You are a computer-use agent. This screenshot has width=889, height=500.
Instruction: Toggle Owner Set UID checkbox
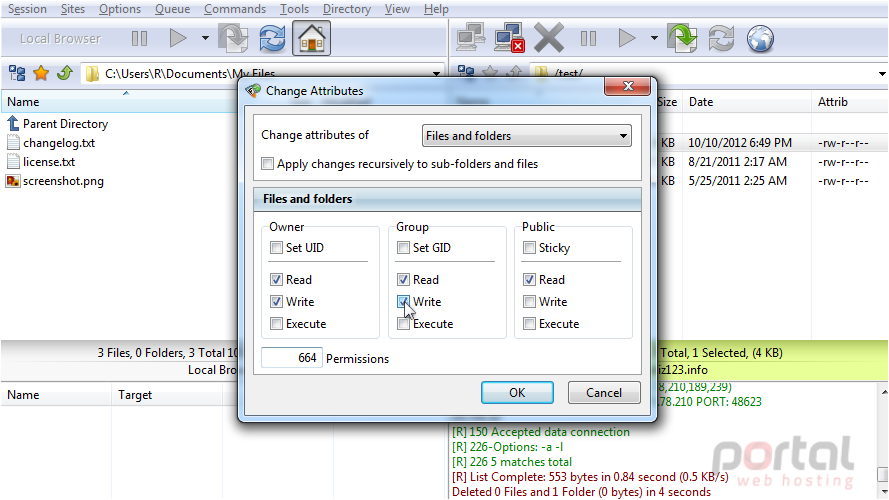(x=276, y=248)
